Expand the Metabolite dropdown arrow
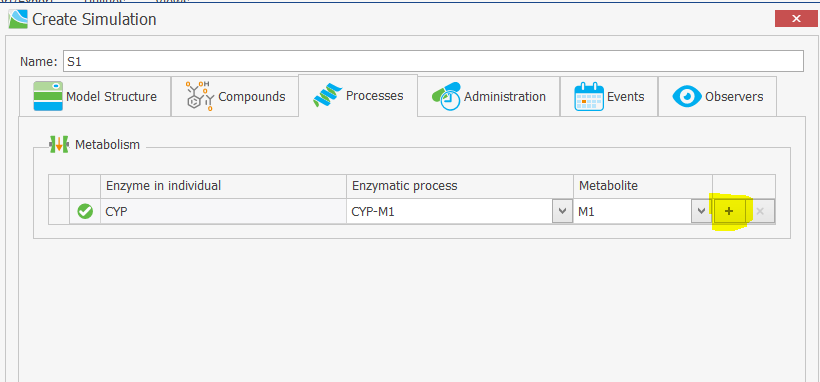 [701, 211]
